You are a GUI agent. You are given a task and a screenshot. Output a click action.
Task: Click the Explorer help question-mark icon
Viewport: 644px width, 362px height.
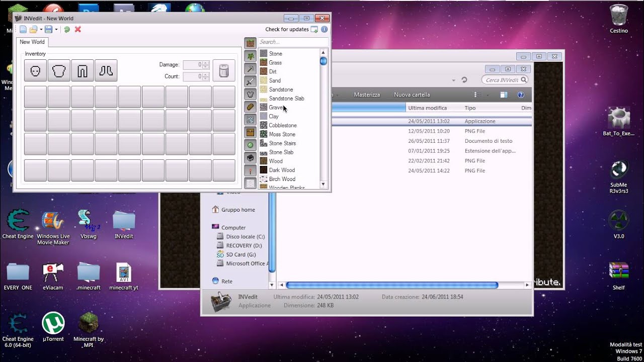pos(521,95)
